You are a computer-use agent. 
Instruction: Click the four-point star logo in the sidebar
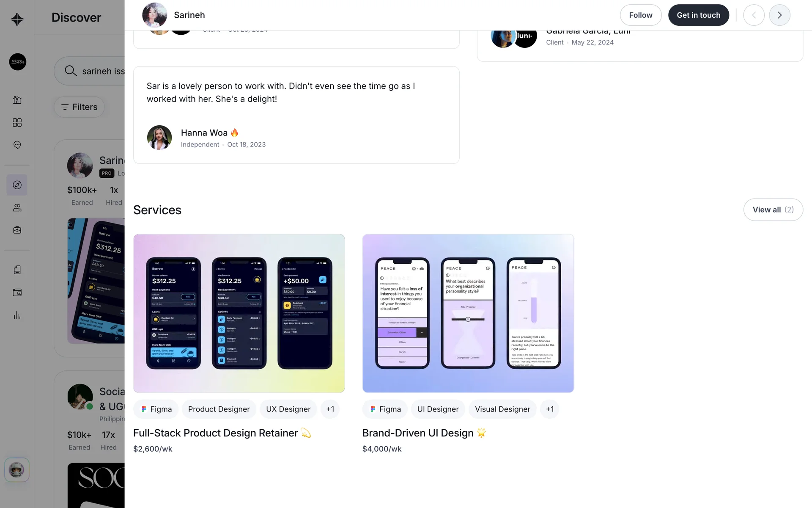coord(17,19)
